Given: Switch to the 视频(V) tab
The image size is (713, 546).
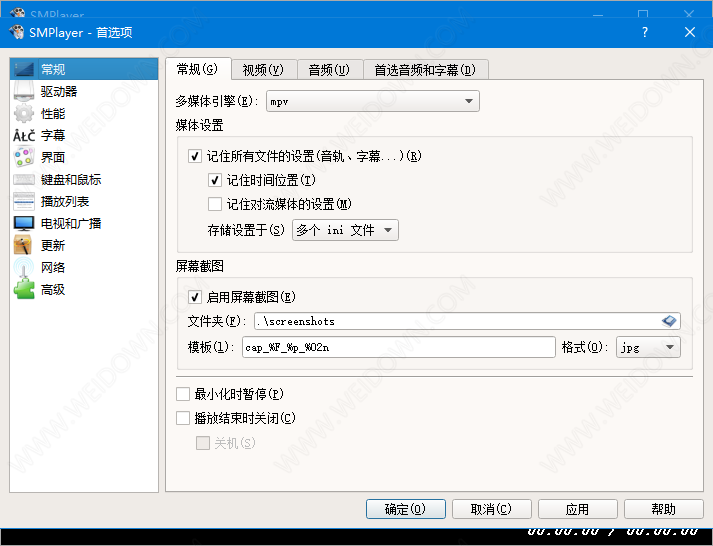Looking at the screenshot, I should [264, 70].
